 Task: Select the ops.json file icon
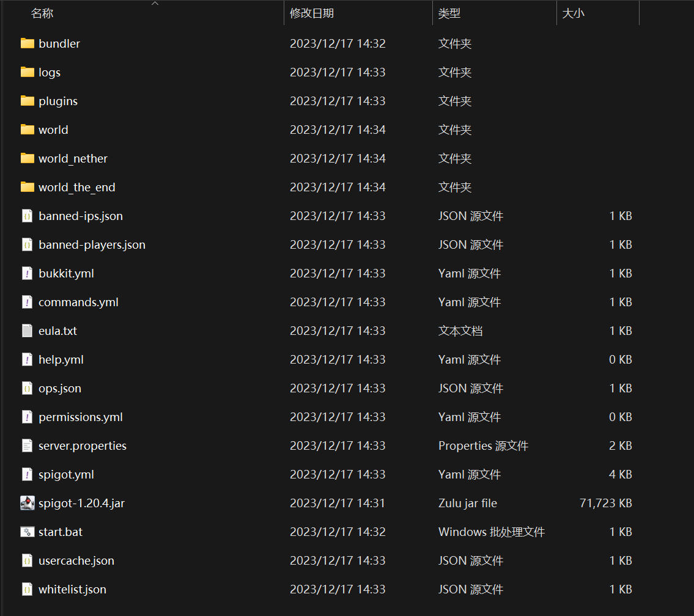28,388
